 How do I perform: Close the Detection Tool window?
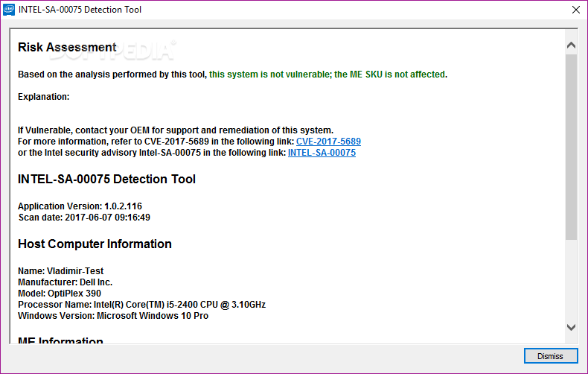tap(576, 10)
